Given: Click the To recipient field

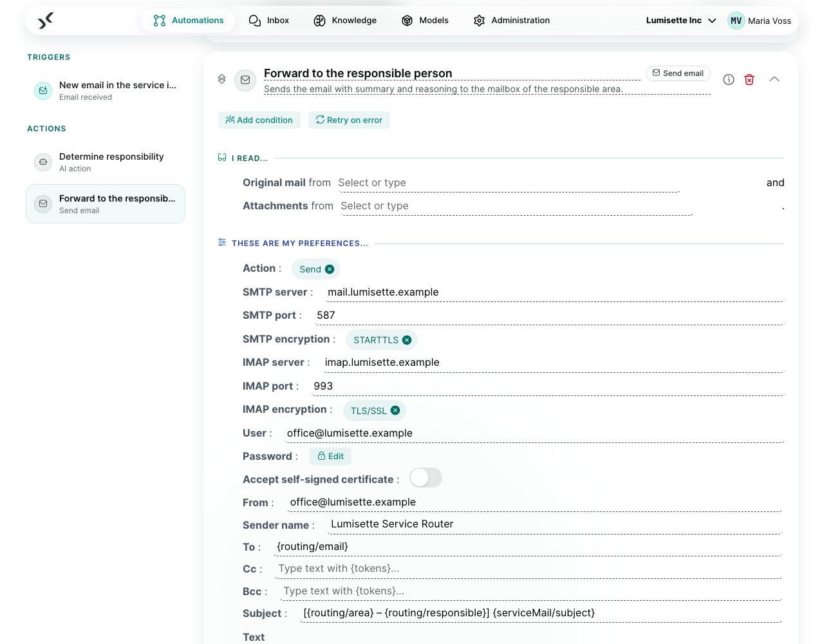Looking at the screenshot, I should (x=527, y=547).
